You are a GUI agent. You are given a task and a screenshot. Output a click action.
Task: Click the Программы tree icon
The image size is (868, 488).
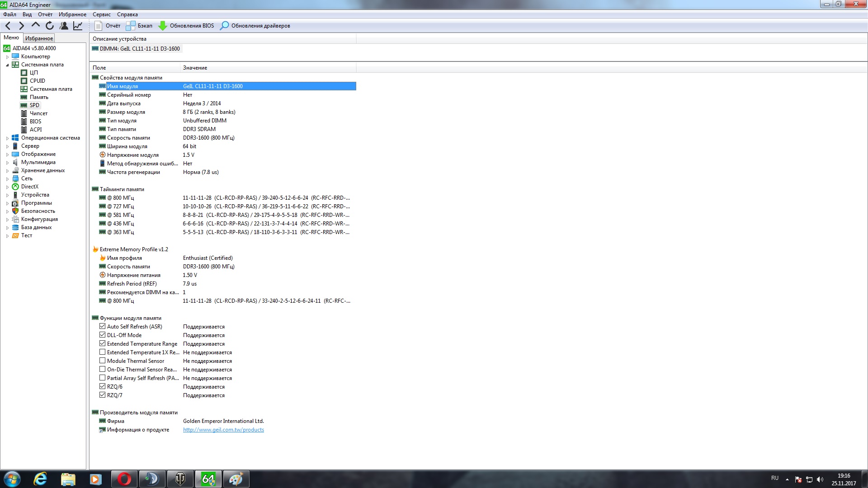coord(15,203)
